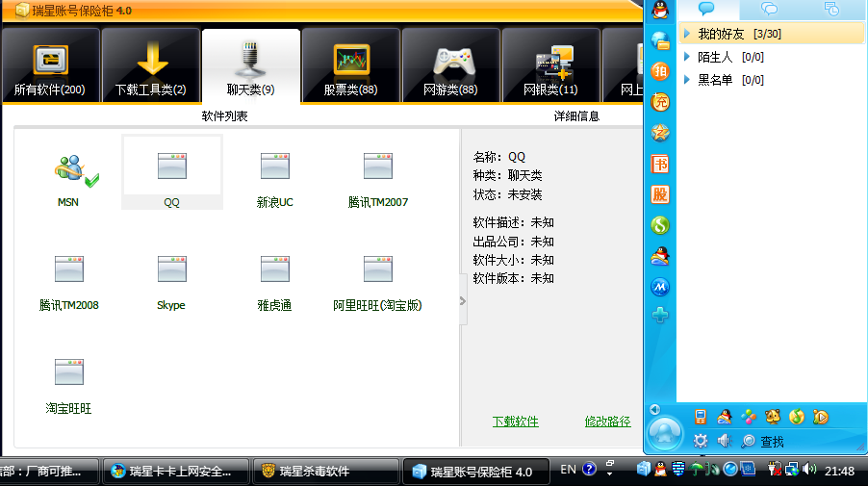Screen dimensions: 868x486
Task: Open the Qzone star icon in QQ sidebar
Action: pos(660,133)
